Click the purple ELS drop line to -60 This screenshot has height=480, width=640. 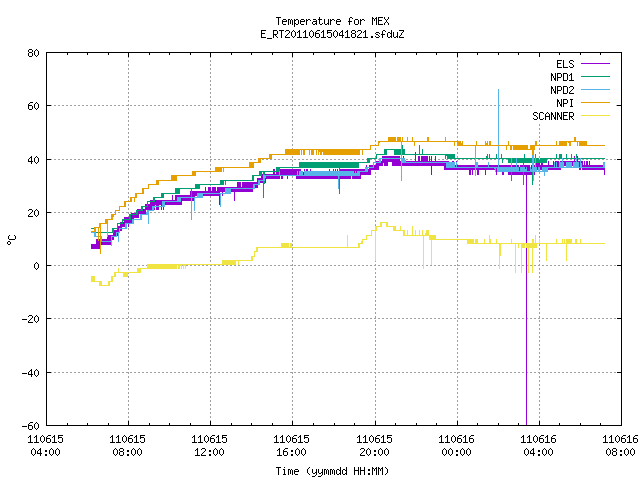click(527, 302)
